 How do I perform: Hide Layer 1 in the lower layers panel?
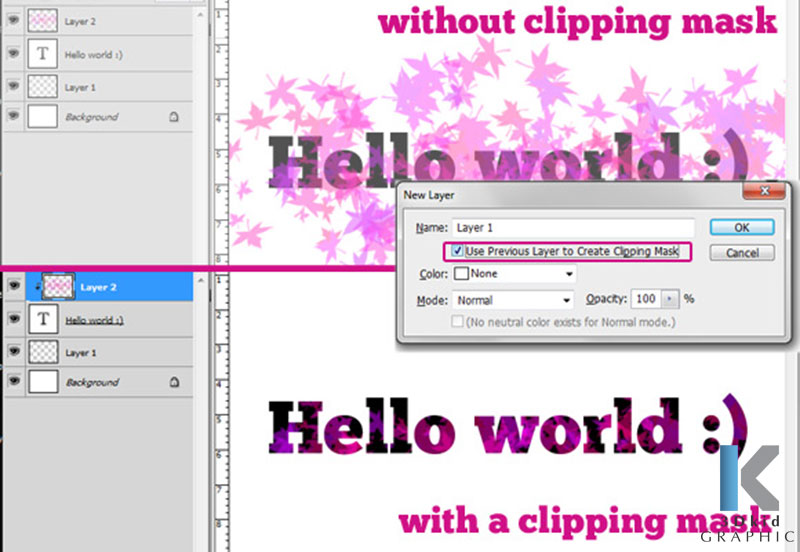[13, 351]
